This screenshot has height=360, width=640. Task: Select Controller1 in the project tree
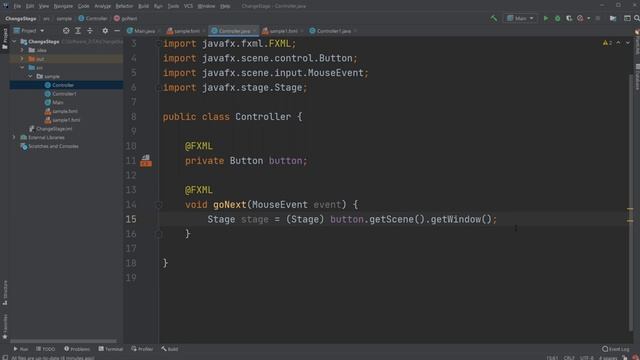64,94
